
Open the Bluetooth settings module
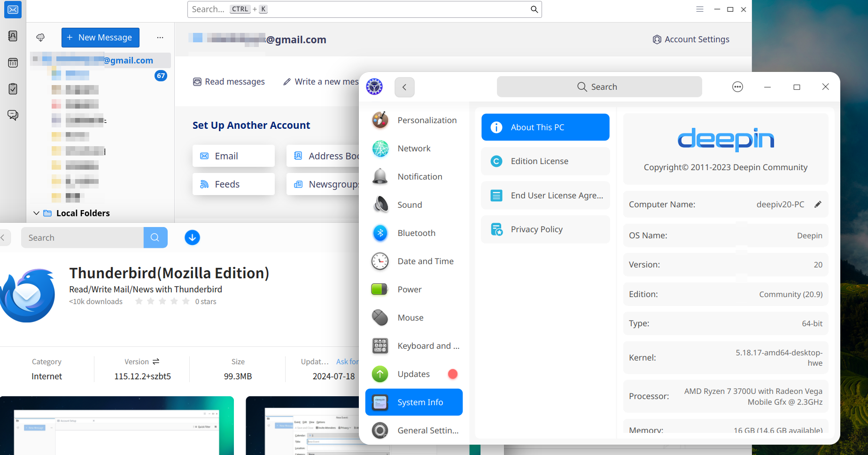[x=414, y=233]
